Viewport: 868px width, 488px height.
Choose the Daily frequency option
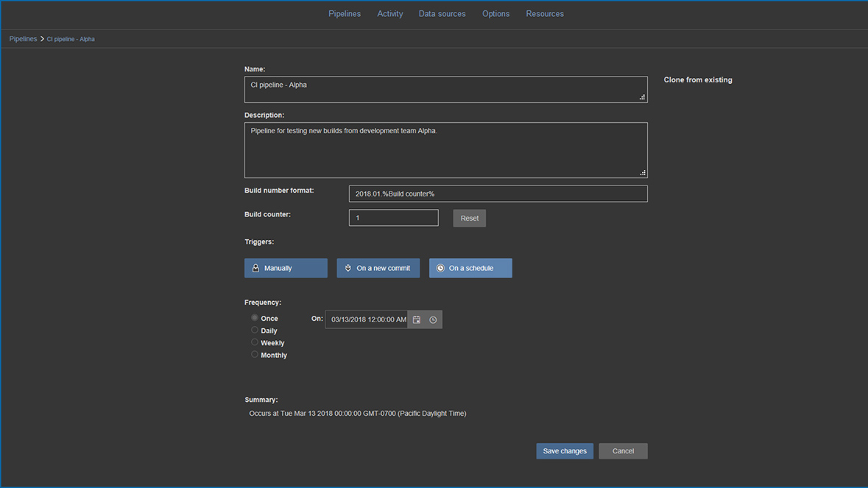(255, 330)
